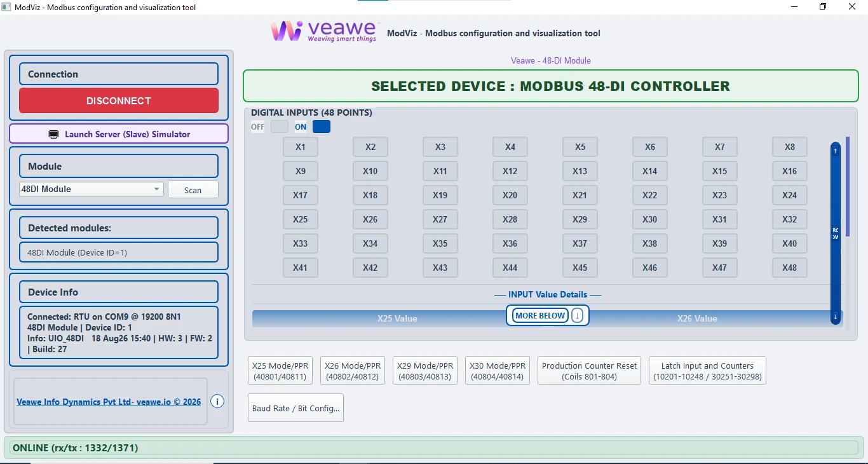Click the X25 Value column header

397,318
